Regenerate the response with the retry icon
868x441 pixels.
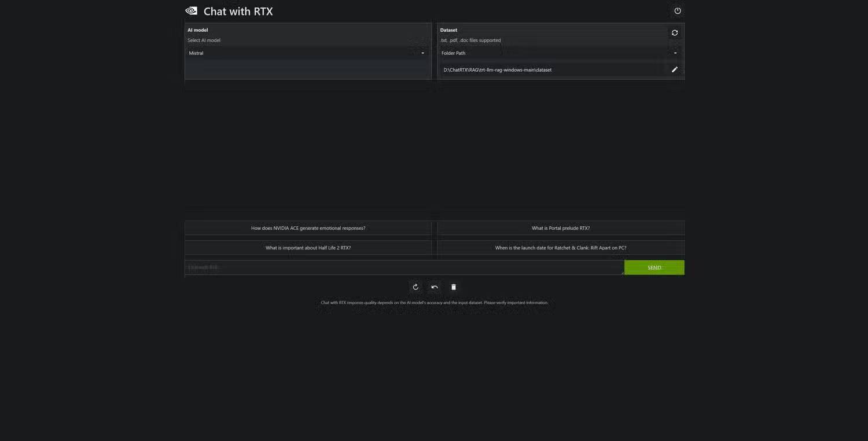coord(415,287)
